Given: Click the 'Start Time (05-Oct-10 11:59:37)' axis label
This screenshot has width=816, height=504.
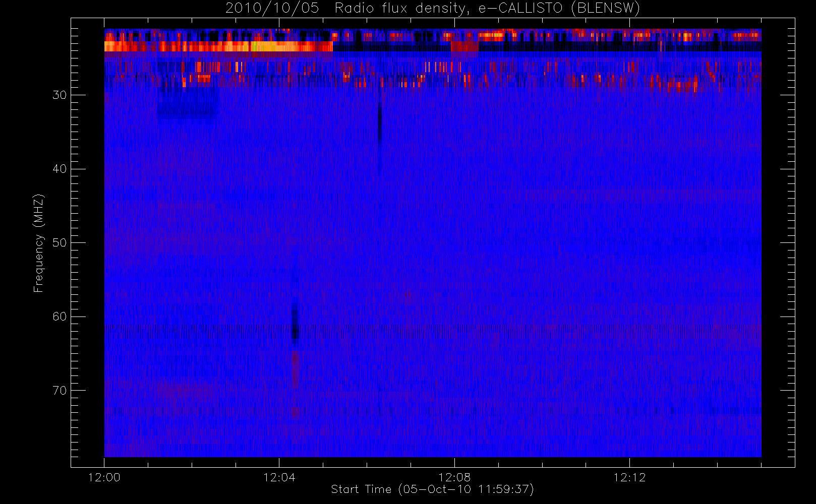Looking at the screenshot, I should click(x=432, y=489).
